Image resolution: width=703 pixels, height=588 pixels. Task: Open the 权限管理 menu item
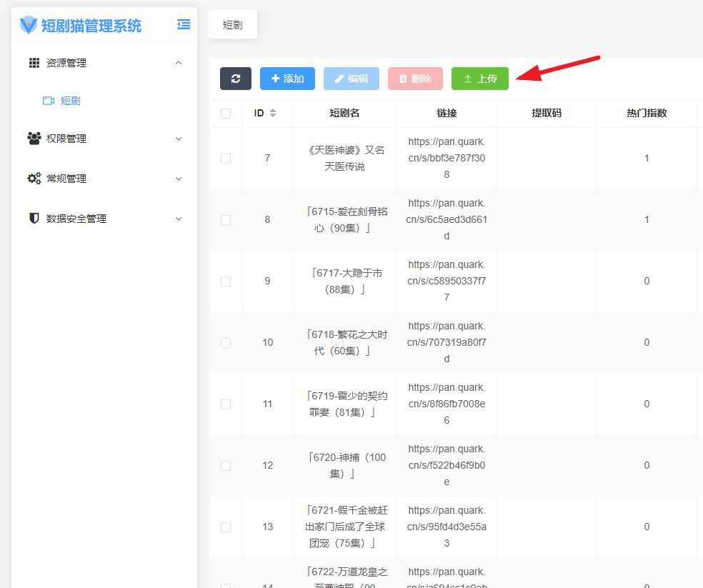[x=106, y=139]
